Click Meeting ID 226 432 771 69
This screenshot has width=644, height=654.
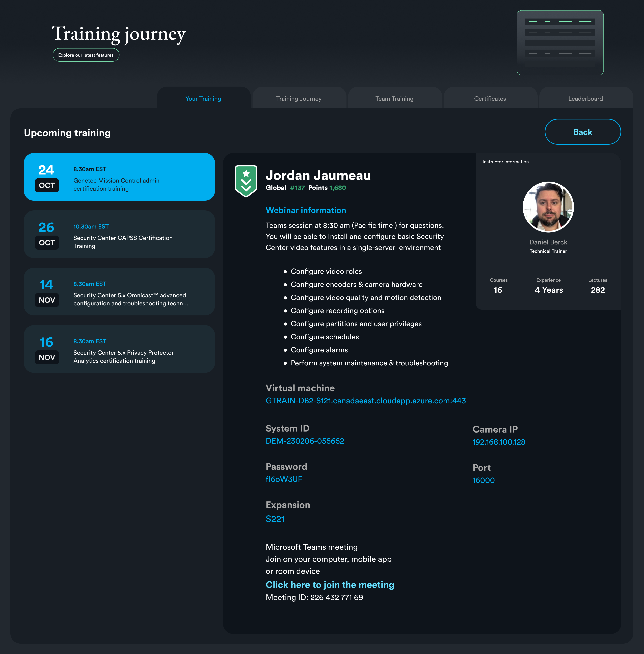coord(314,597)
